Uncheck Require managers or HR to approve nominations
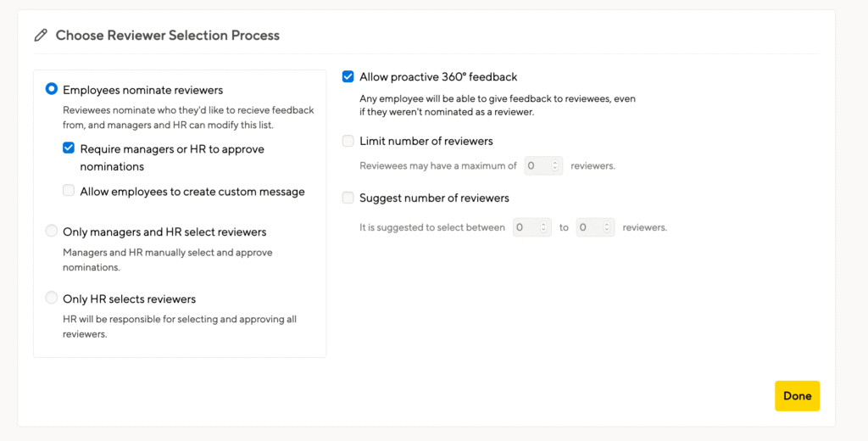Screen dimensions: 868x441 click(x=69, y=148)
